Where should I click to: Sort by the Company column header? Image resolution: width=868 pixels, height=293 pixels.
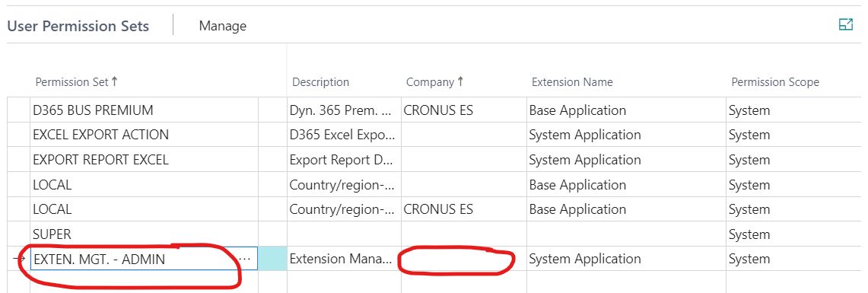[x=434, y=82]
